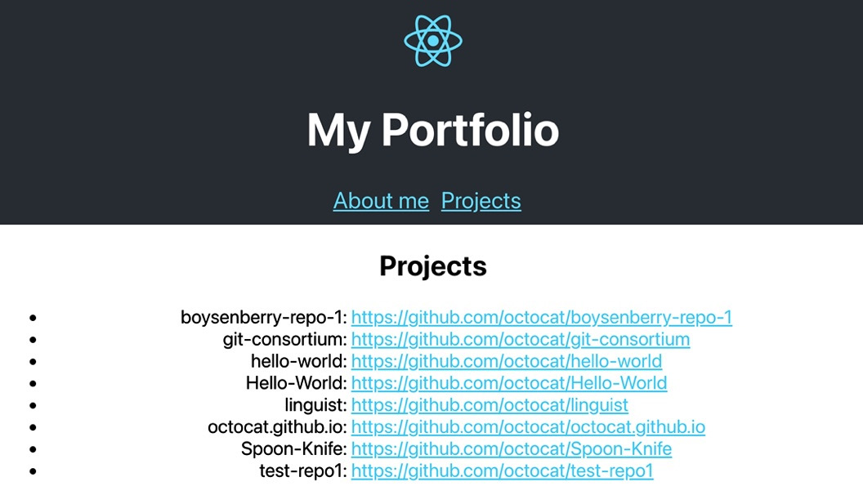Click the Projects section heading
Image resolution: width=863 pixels, height=504 pixels.
click(431, 265)
